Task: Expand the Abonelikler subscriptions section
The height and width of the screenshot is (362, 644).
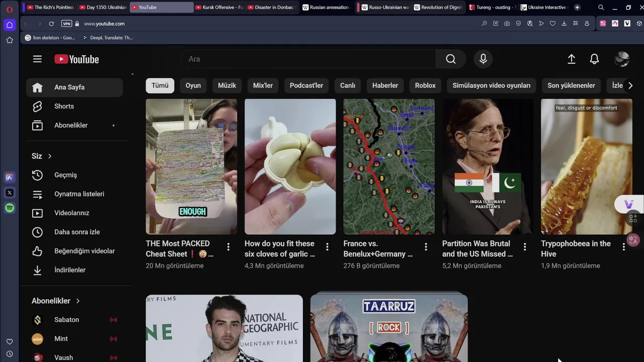Action: pos(56,301)
